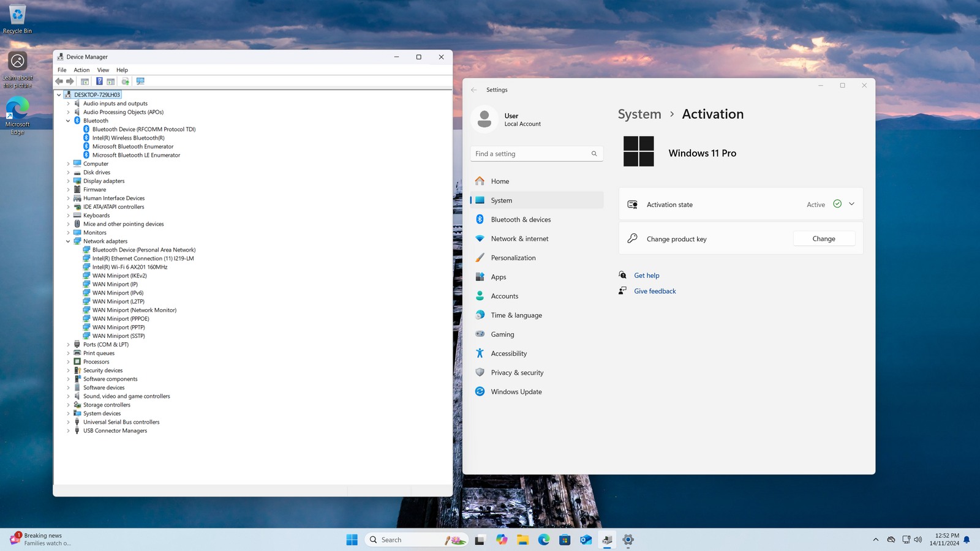Open Accessibility settings page
The width and height of the screenshot is (980, 551).
tap(537, 353)
